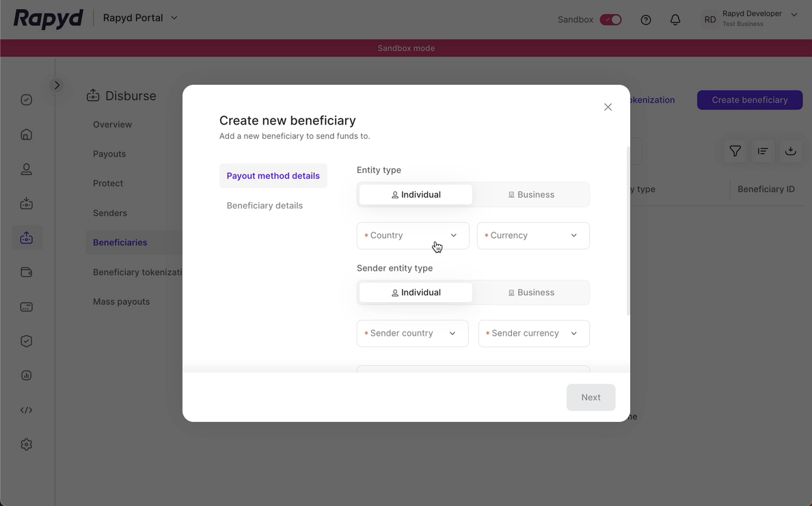The width and height of the screenshot is (812, 506).
Task: Click the Create beneficiary button
Action: (749, 100)
